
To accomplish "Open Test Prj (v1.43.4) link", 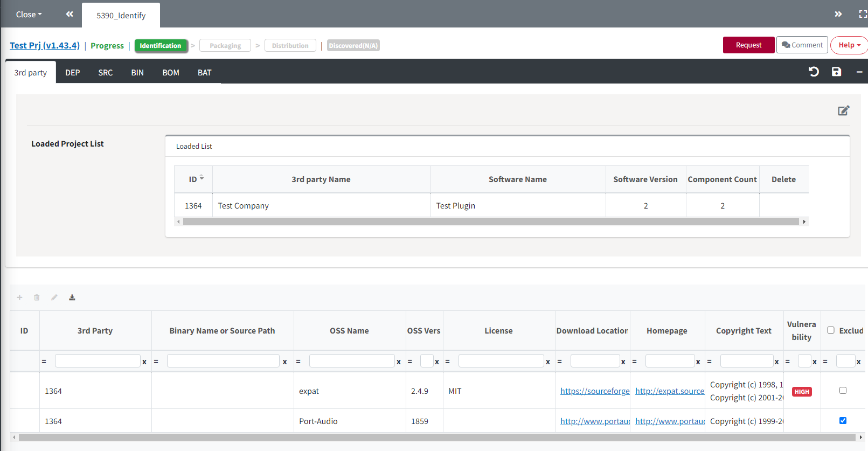I will 45,45.
